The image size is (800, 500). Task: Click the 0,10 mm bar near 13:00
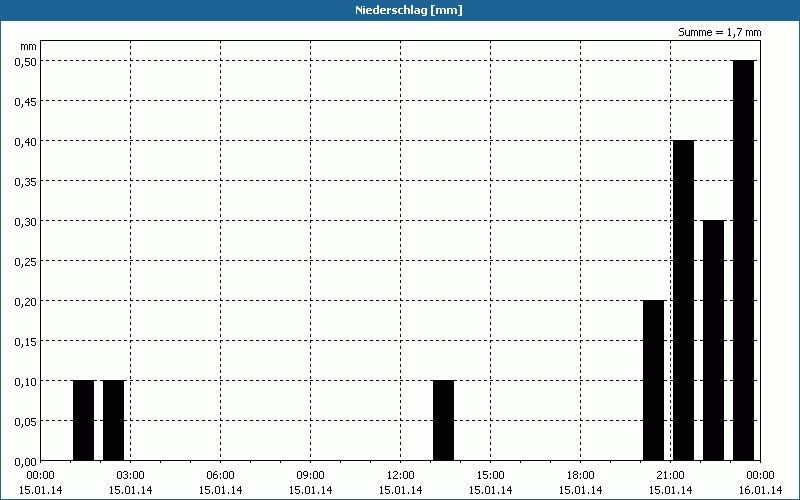(443, 421)
